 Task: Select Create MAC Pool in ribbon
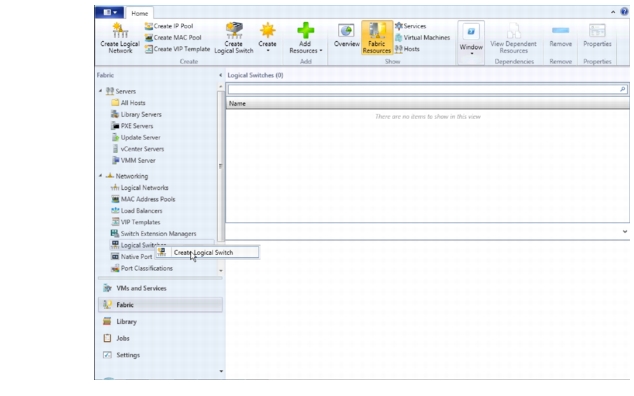click(173, 37)
